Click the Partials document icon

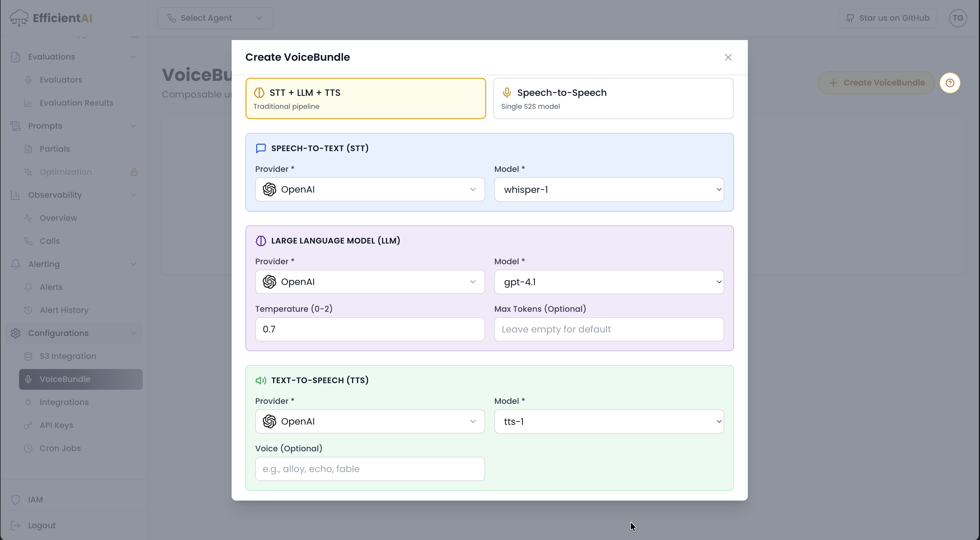tap(28, 149)
